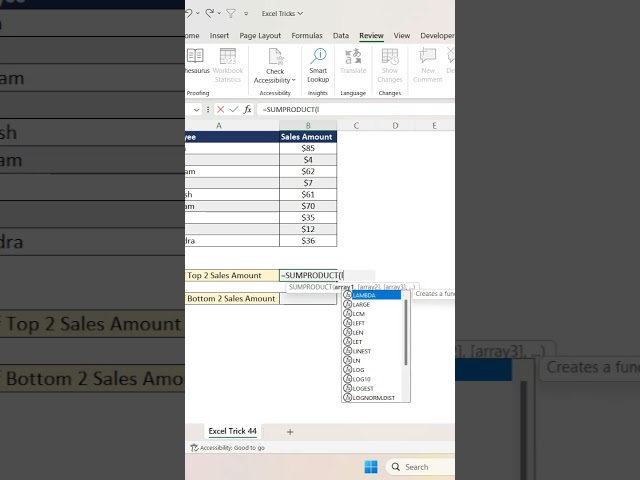Click the $61 cell
This screenshot has height=480, width=640.
[308, 194]
